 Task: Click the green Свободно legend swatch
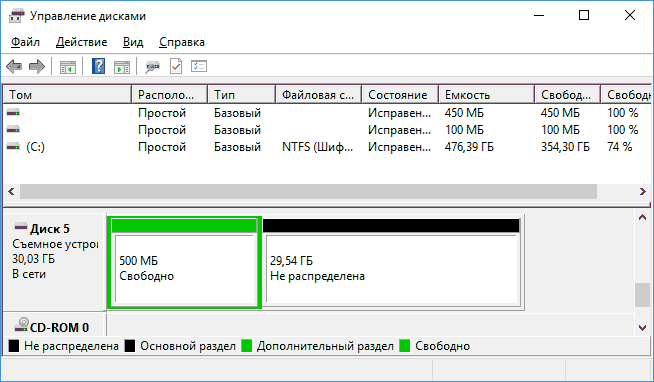(405, 346)
